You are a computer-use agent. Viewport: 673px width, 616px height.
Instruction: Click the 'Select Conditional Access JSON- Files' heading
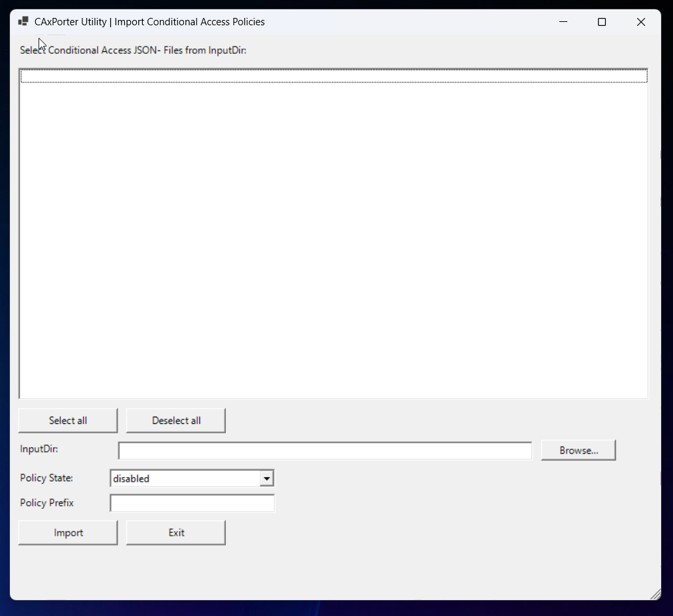[133, 51]
